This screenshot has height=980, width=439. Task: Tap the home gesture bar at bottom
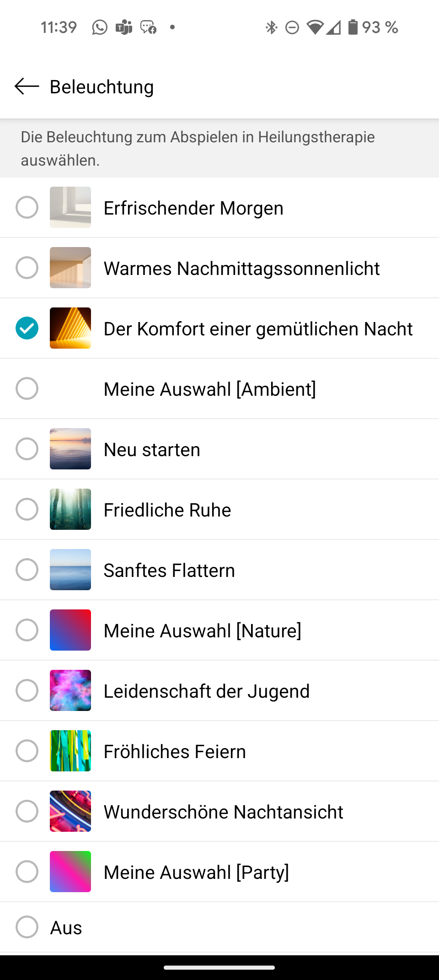click(219, 967)
